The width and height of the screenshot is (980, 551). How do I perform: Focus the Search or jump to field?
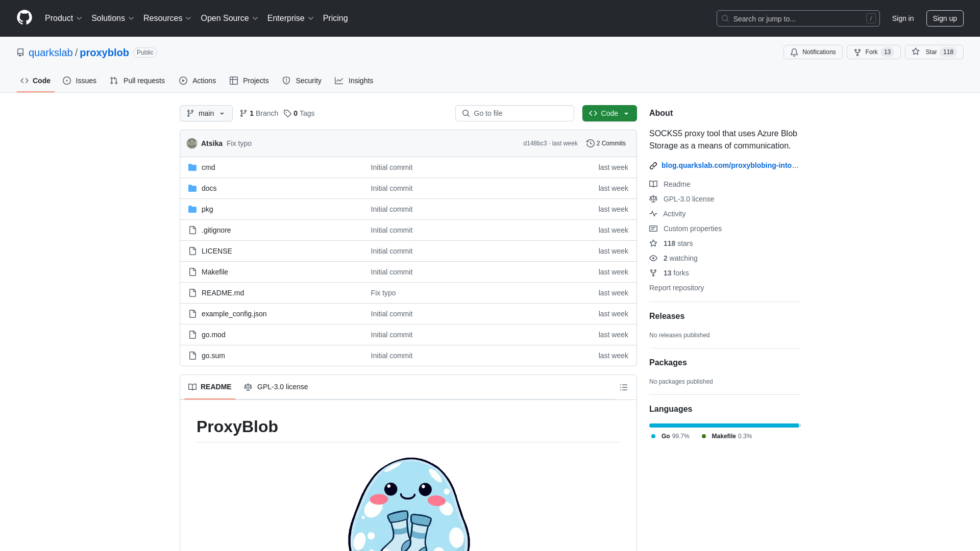[x=798, y=18]
